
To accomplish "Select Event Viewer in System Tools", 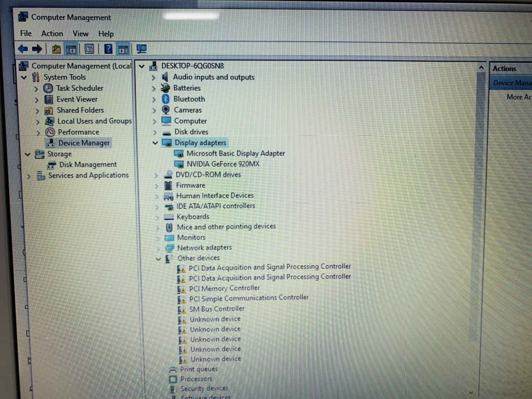I will tap(77, 99).
